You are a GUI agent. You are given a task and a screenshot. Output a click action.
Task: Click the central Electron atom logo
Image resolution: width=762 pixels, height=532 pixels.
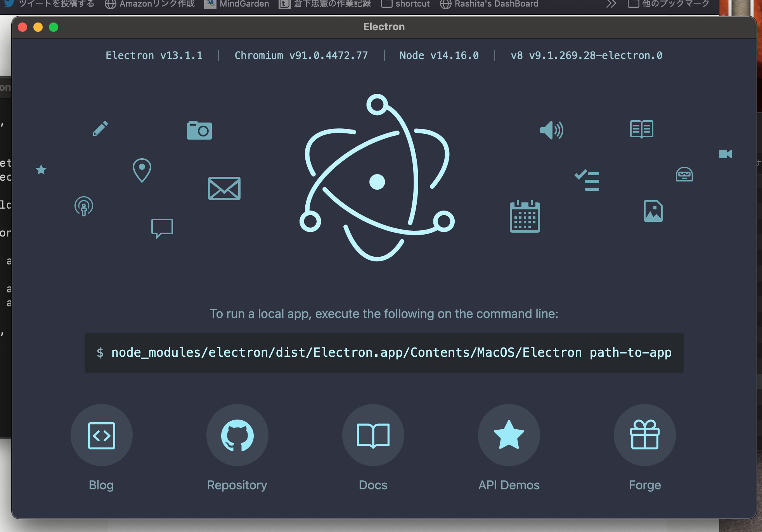[x=377, y=181]
